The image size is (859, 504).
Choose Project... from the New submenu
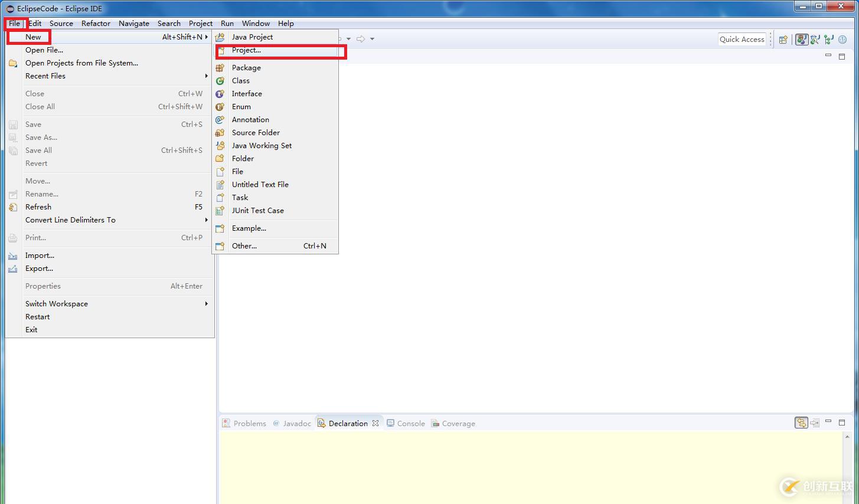click(x=275, y=50)
